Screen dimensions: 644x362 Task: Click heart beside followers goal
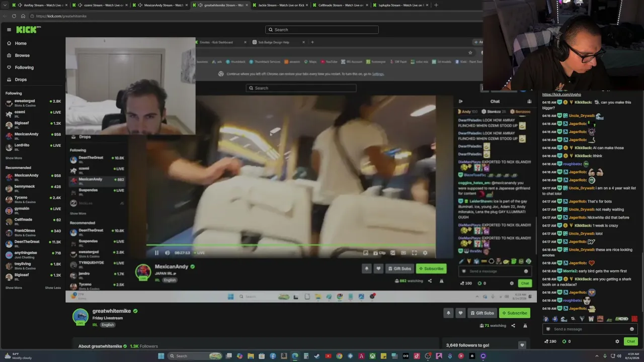[x=522, y=345]
